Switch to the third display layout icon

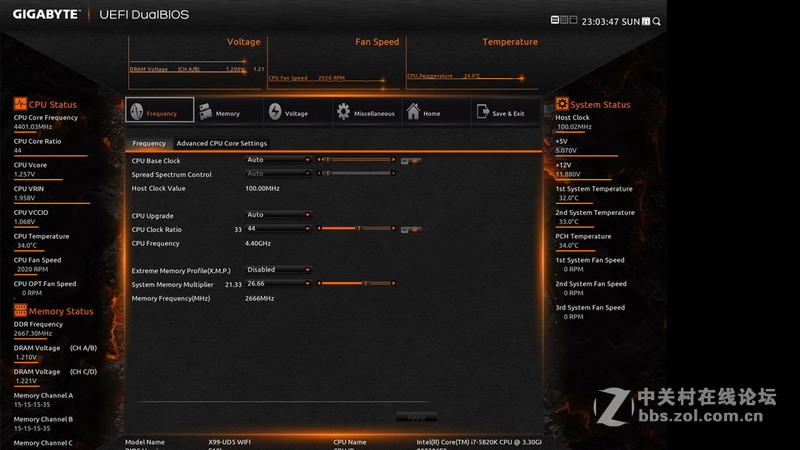click(573, 20)
